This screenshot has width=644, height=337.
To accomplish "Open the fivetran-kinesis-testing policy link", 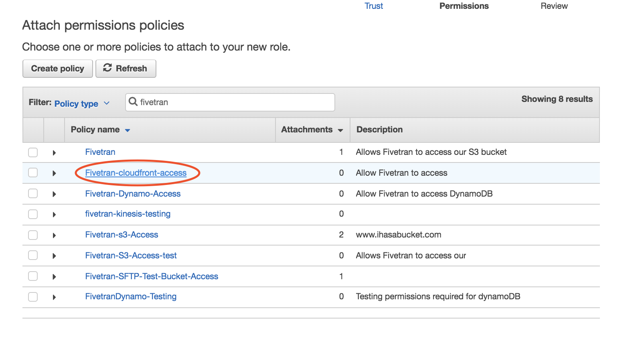I will point(128,214).
